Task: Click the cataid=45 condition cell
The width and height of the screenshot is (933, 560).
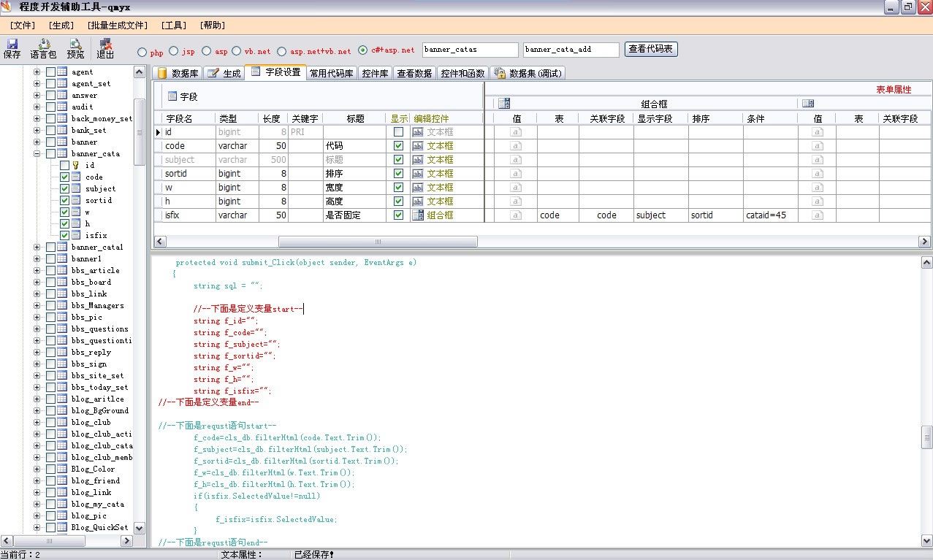Action: point(770,215)
